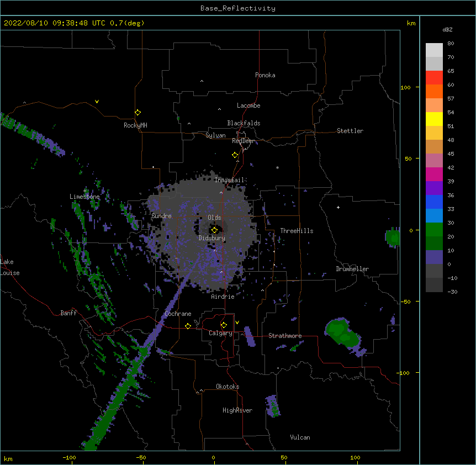Select the magenta 42 dBZ color band

pyautogui.click(x=434, y=174)
